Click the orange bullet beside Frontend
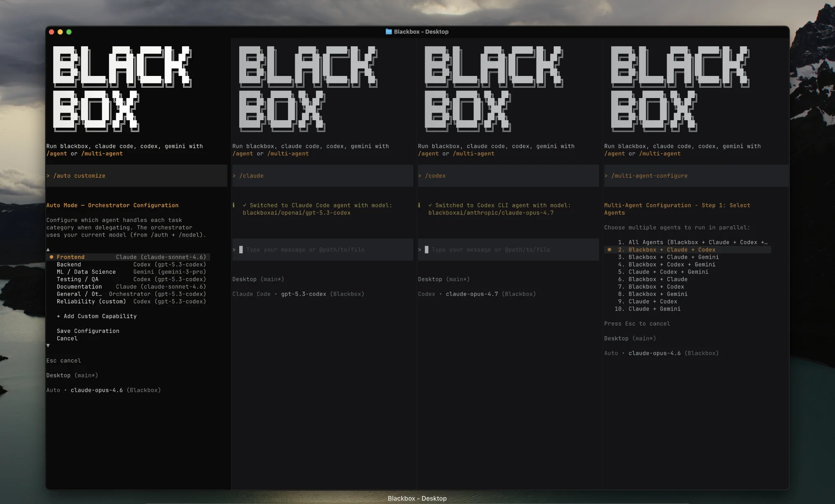Viewport: 835px width, 504px height. pyautogui.click(x=51, y=257)
